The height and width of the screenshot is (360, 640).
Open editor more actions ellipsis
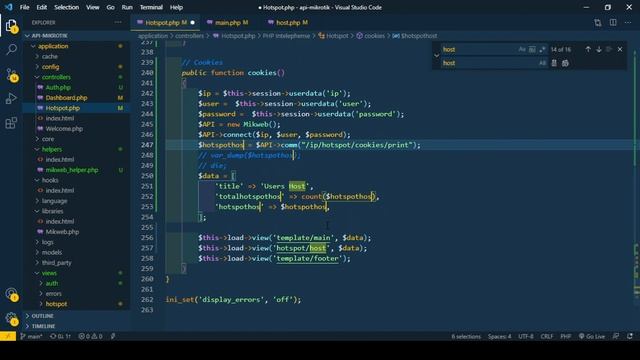[628, 23]
